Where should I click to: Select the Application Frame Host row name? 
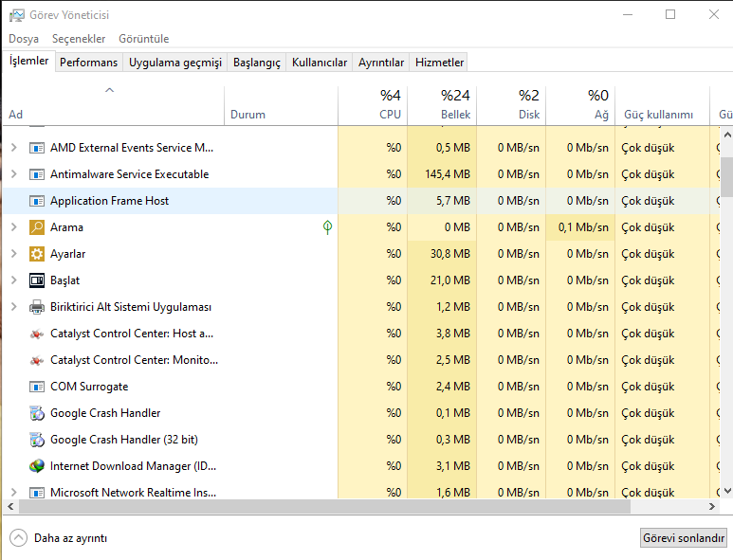pos(109,201)
